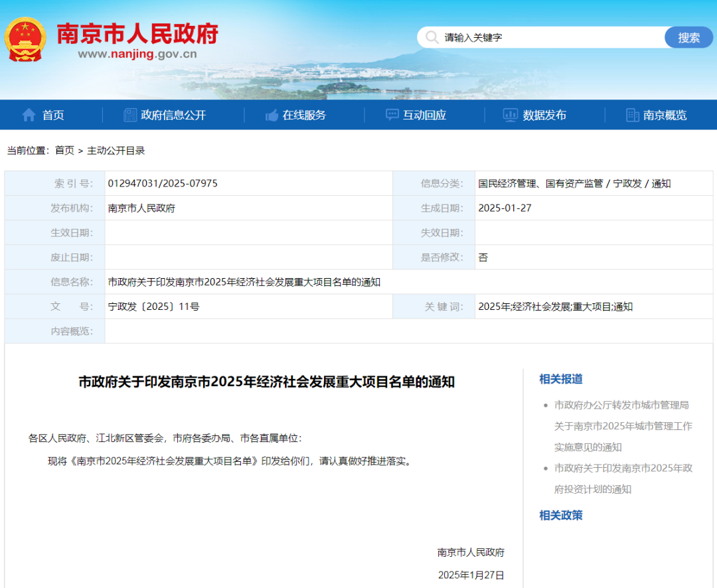
Task: Click the national emblem logo
Action: pyautogui.click(x=26, y=39)
